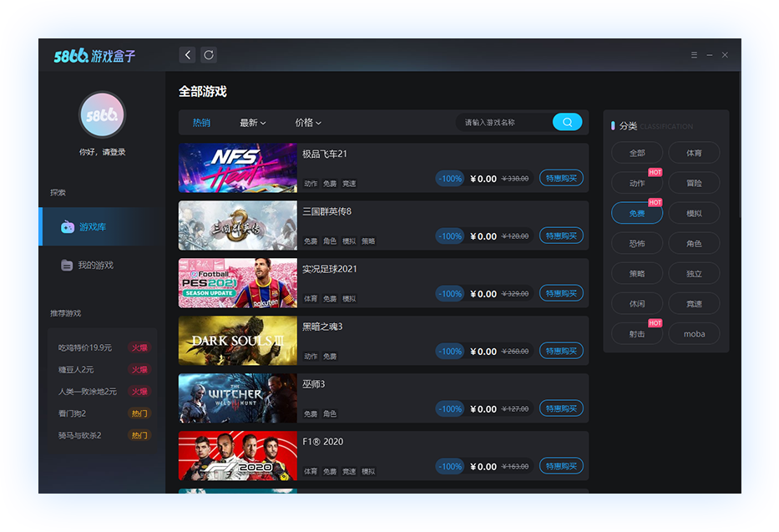The height and width of the screenshot is (532, 779).
Task: Click the game name search field
Action: coord(503,123)
